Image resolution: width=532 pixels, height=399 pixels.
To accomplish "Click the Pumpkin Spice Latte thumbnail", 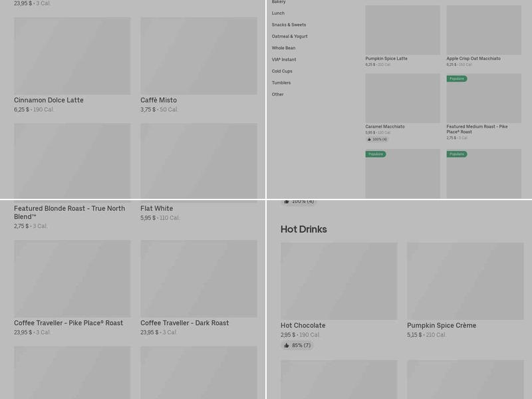I will 403,30.
